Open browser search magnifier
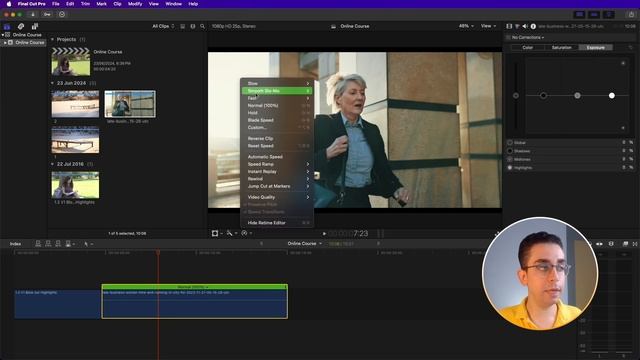 202,26
